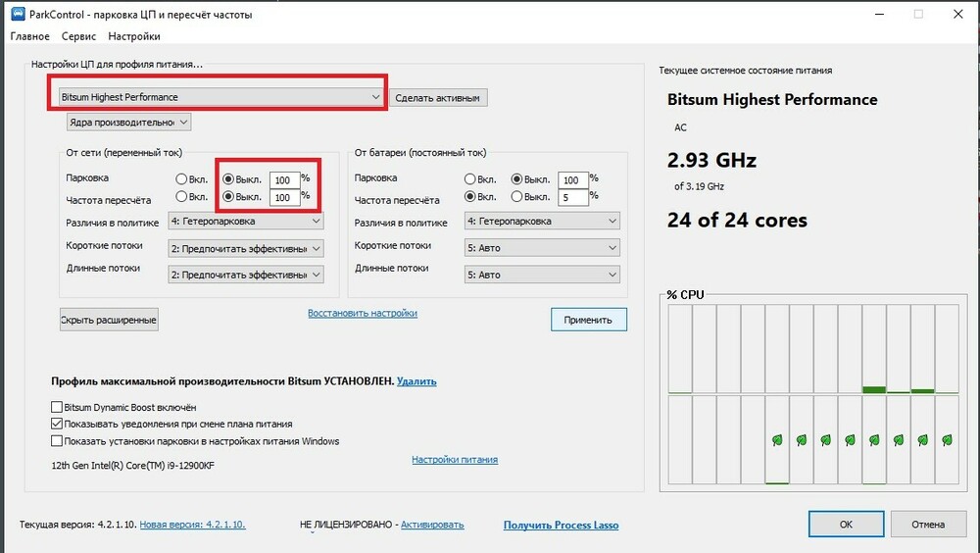Click the 12th Gen Intel Core i9-12900KF text

pyautogui.click(x=133, y=466)
